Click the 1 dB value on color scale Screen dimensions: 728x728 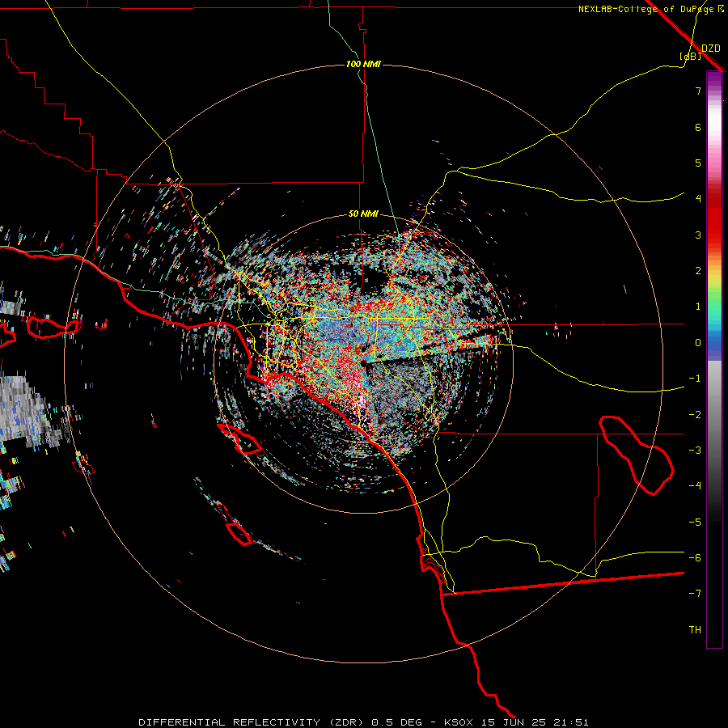tap(698, 307)
